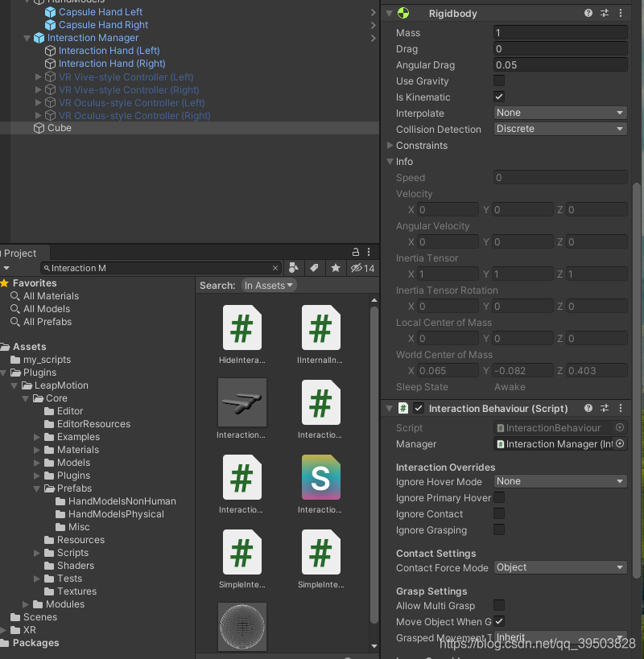Click the Inspector vertical scrollbar
The image size is (644, 659).
point(637,380)
